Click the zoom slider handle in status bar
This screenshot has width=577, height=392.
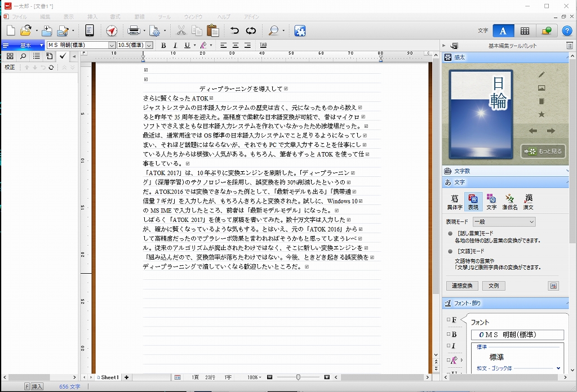pos(298,377)
